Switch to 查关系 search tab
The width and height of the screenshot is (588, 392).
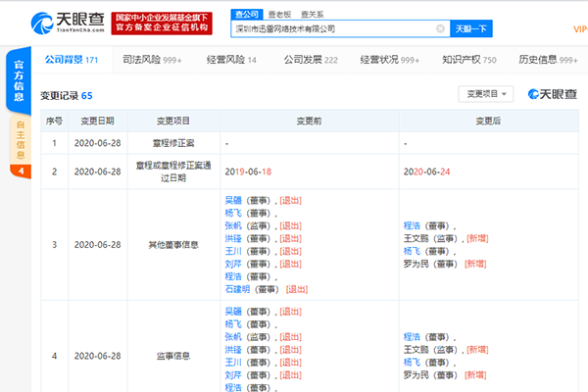coord(312,15)
